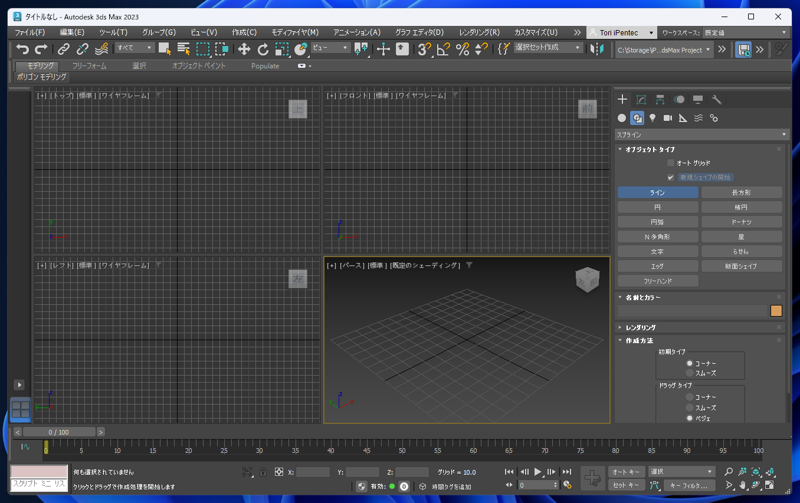Viewport: 800px width, 503px height.
Task: Open the Select by Name list icon
Action: click(x=184, y=49)
